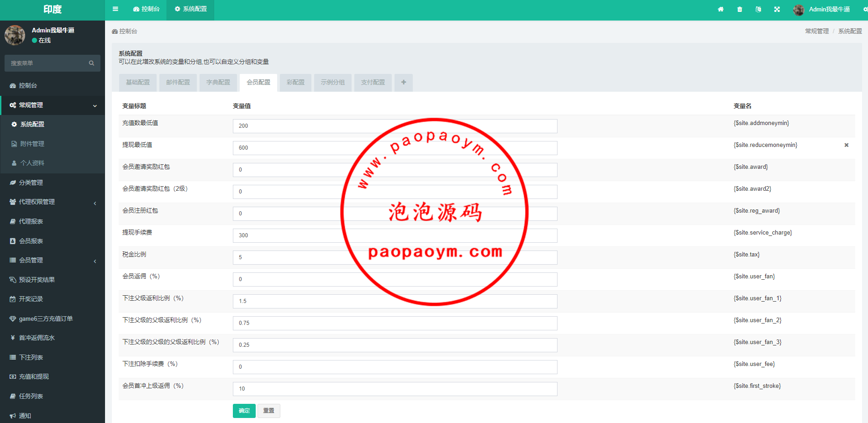868x423 pixels.
Task: Click the admin avatar in top bar
Action: [x=799, y=10]
